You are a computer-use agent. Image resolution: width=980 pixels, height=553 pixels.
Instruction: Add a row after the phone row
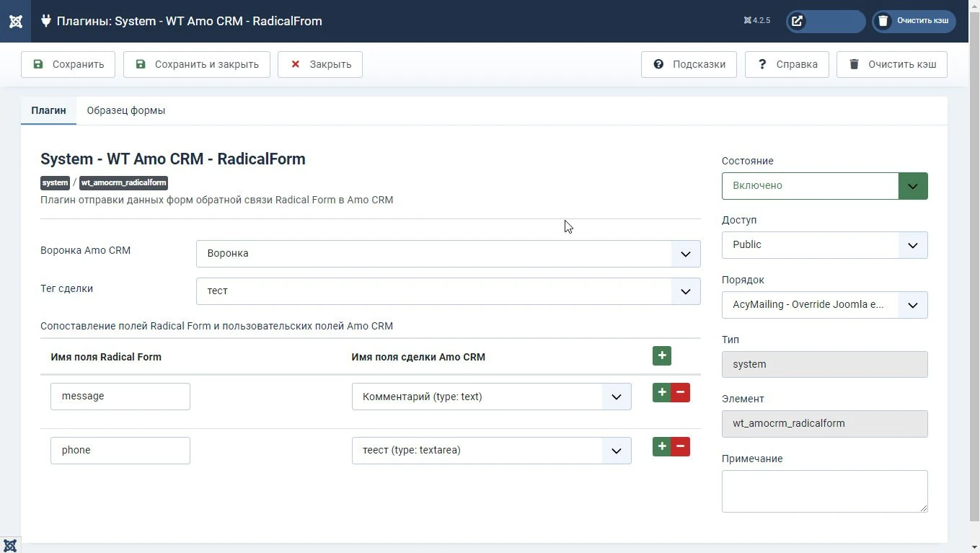(x=661, y=446)
